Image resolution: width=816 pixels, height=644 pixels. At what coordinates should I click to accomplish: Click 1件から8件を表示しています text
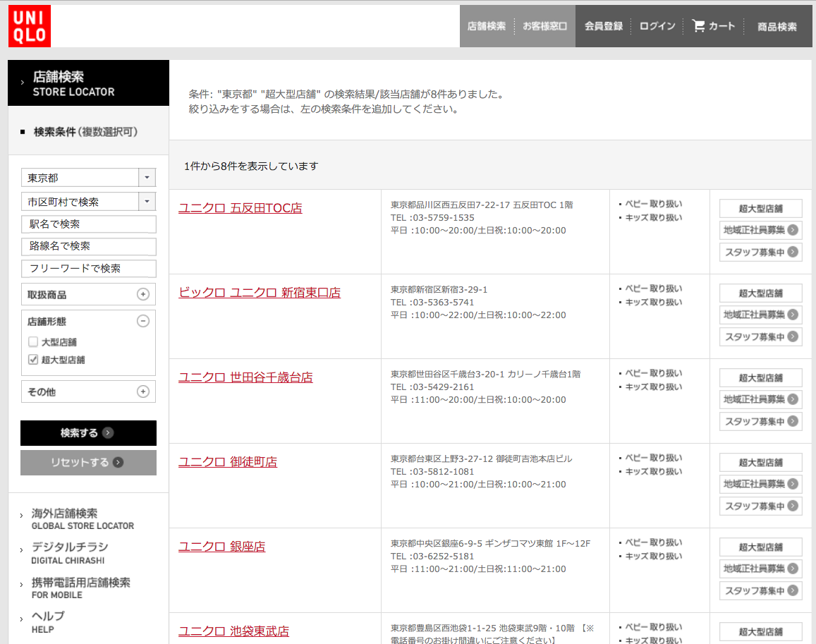[251, 166]
